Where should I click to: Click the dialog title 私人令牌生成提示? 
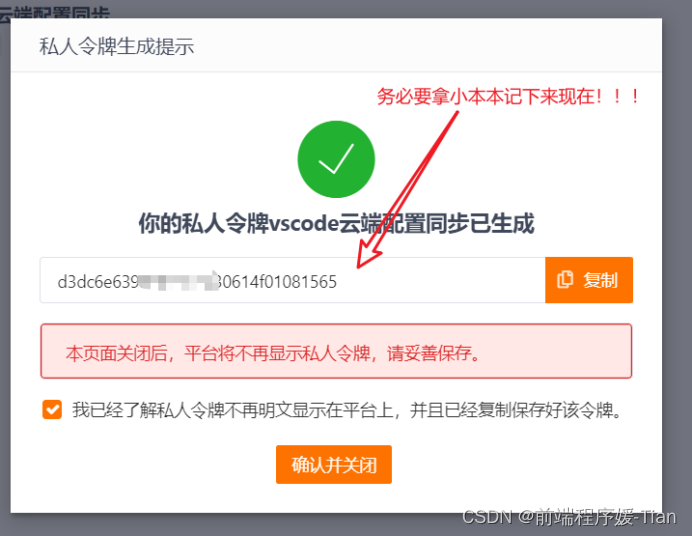[x=117, y=46]
